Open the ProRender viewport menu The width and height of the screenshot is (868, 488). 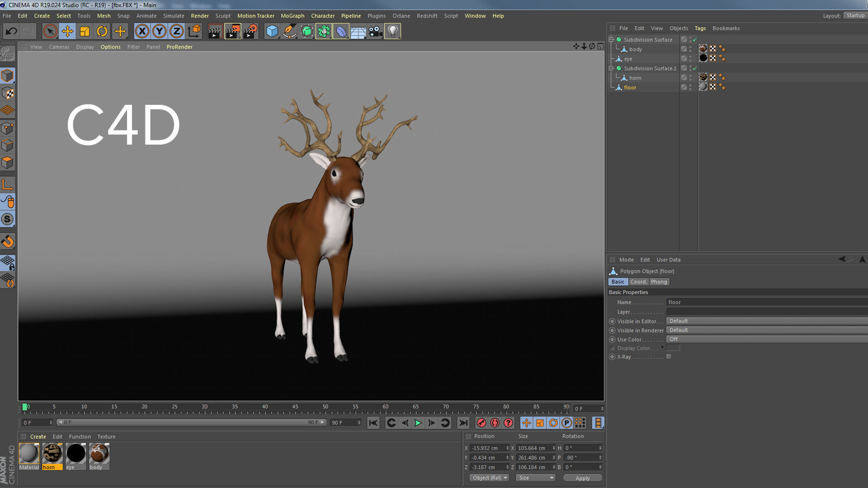179,47
